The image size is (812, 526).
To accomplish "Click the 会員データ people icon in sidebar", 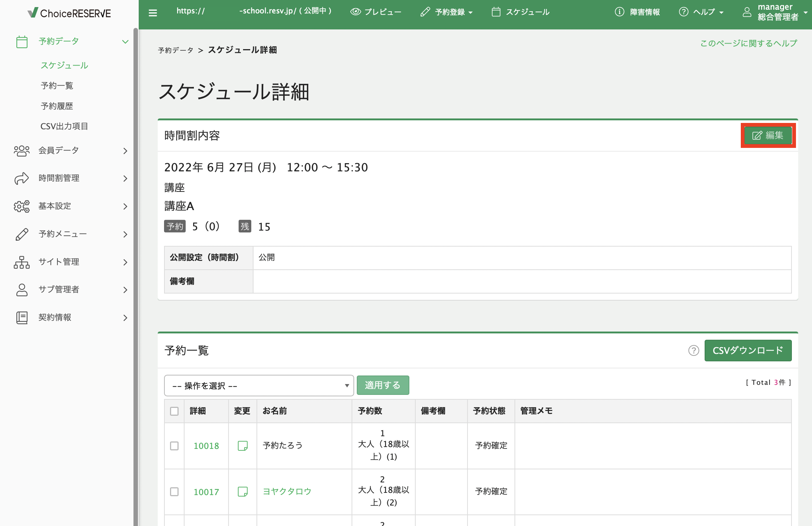I will [22, 150].
